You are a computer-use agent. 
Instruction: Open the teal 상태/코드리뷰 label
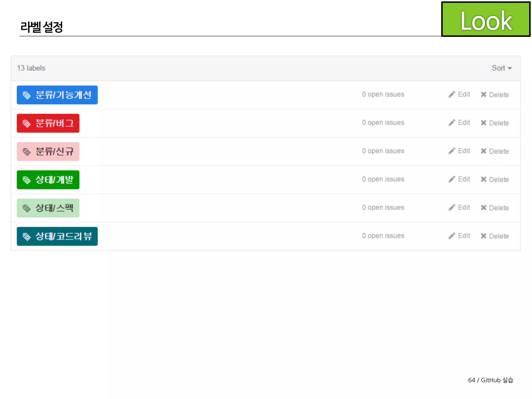57,236
